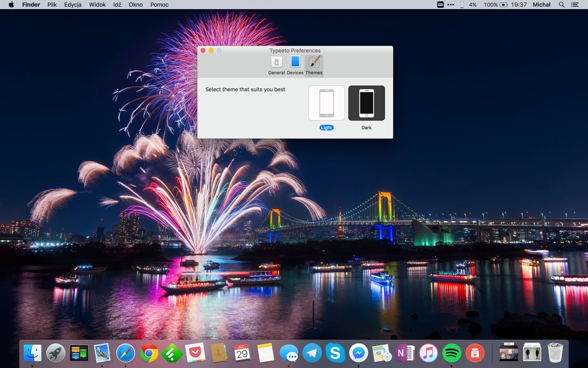Open Feedly from the Dock
Screen dimensions: 588x368
(172, 353)
